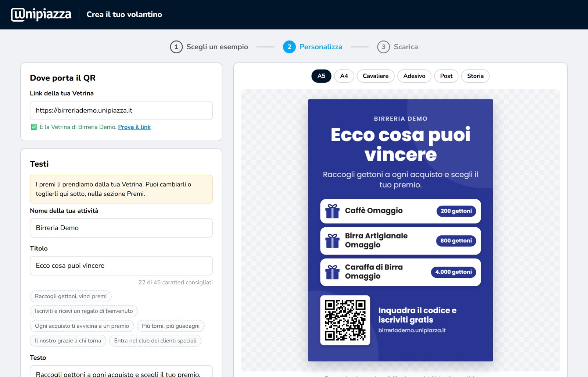Choose the Adesivo format
Image resolution: width=588 pixels, height=377 pixels.
click(414, 76)
